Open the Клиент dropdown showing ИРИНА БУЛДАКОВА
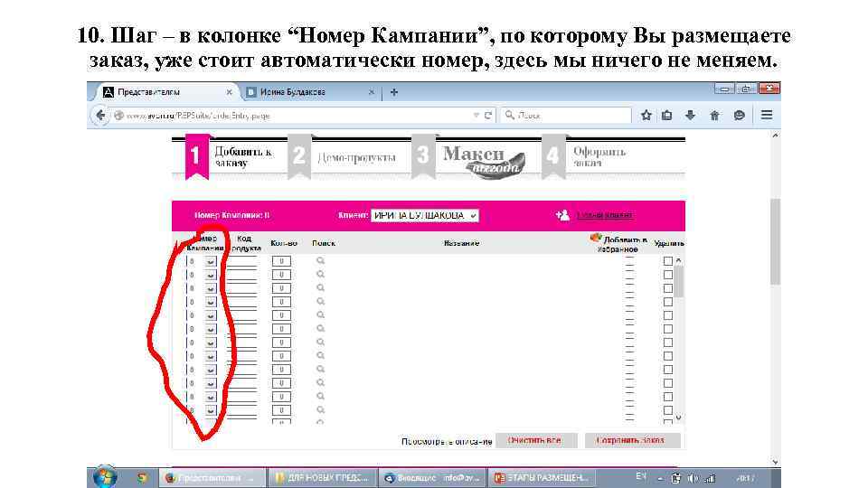Screen dimensions: 868x488 (x=425, y=215)
